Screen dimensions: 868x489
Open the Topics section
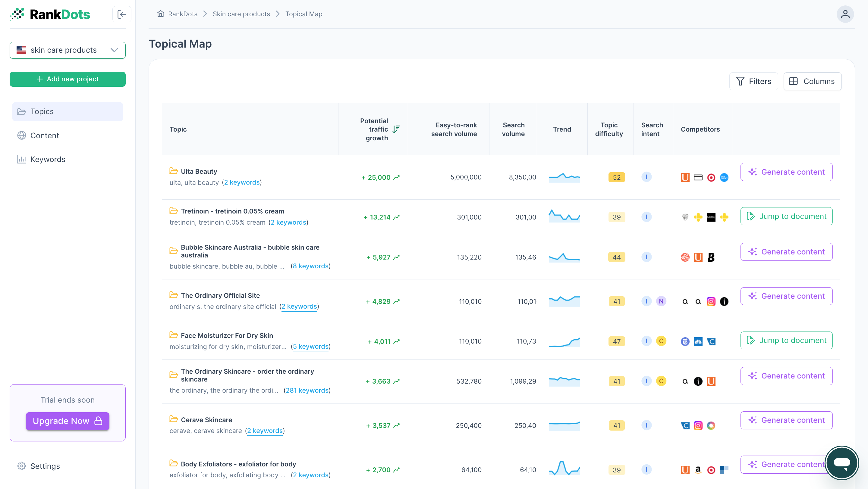pyautogui.click(x=68, y=111)
